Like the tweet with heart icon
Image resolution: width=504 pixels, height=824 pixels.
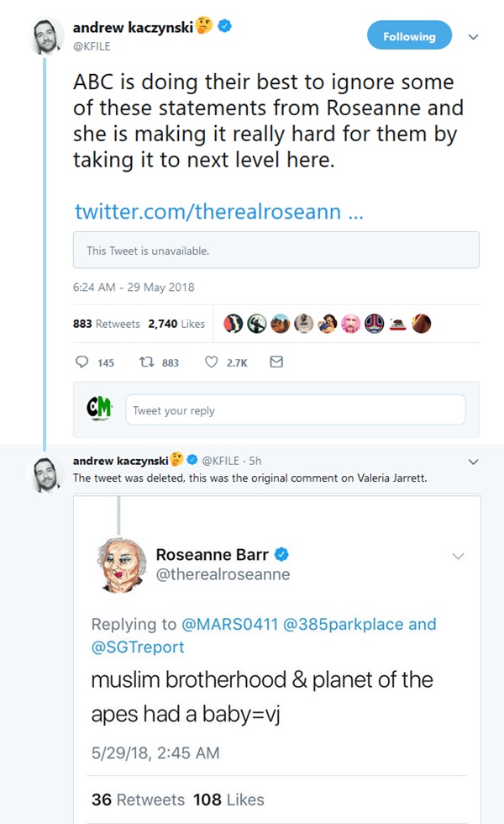click(x=213, y=362)
